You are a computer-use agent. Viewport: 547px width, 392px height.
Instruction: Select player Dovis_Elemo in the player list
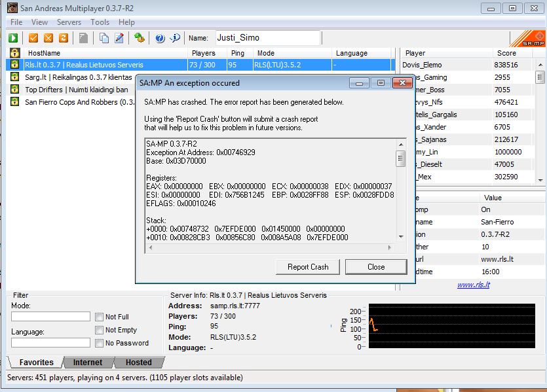tap(422, 65)
